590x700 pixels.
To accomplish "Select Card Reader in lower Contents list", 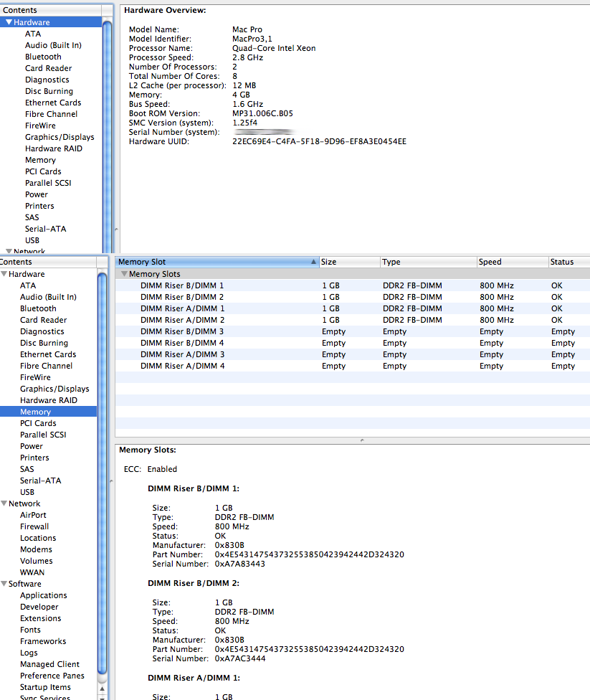I will [x=43, y=320].
